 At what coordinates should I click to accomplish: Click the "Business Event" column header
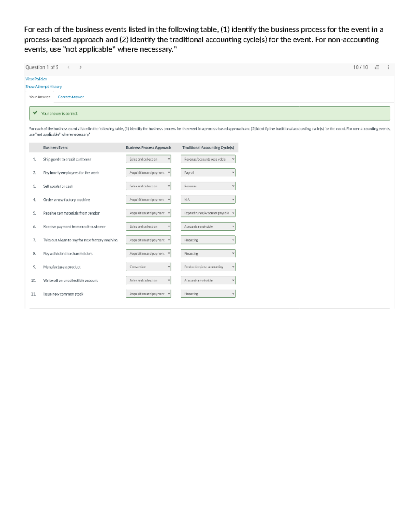[x=55, y=148]
